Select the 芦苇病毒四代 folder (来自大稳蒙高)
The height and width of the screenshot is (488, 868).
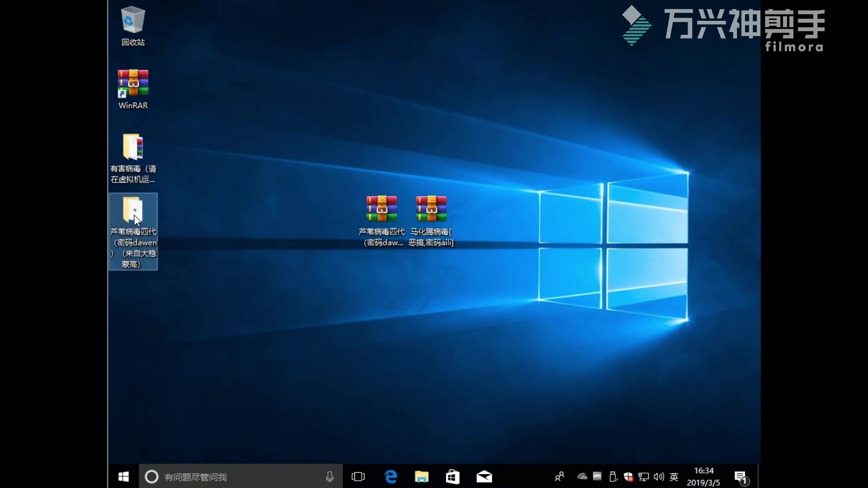point(133,231)
